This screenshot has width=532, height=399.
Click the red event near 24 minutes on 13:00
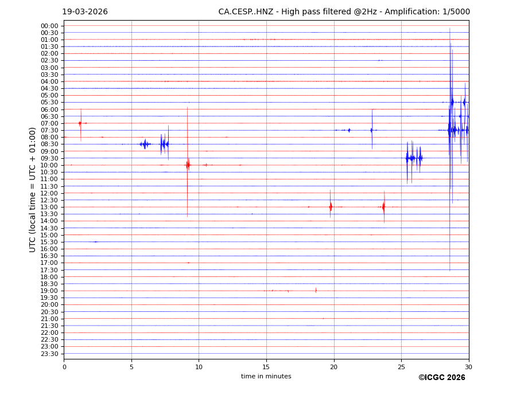click(383, 207)
